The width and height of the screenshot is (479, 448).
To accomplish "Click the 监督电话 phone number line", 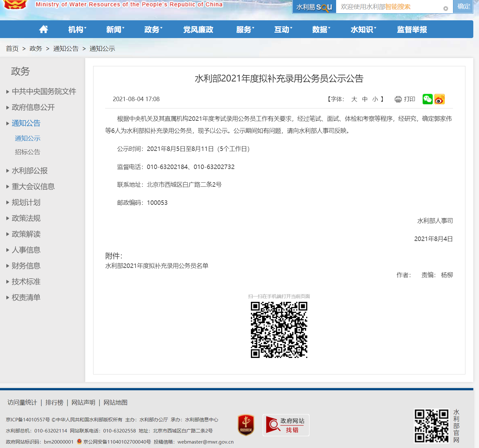I will (x=176, y=167).
